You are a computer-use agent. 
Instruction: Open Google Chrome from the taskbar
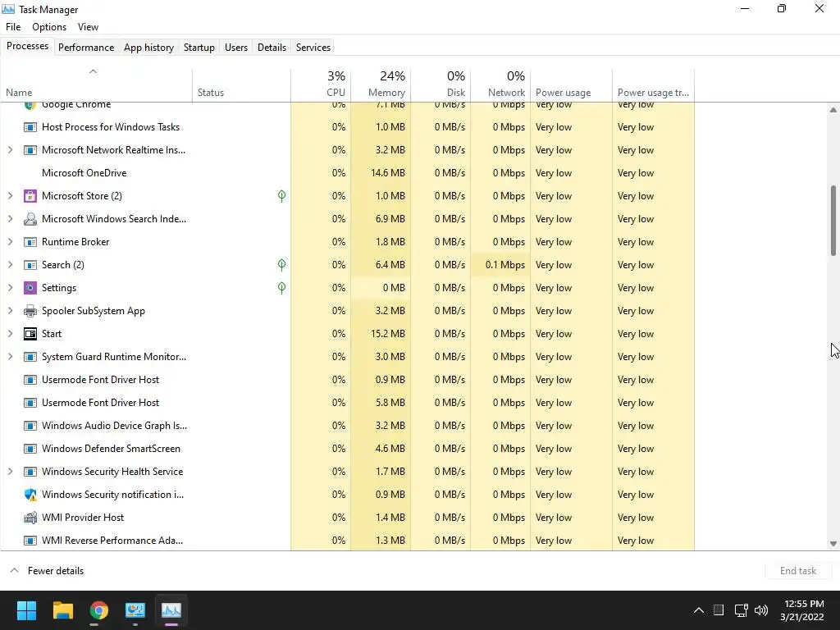pos(98,610)
